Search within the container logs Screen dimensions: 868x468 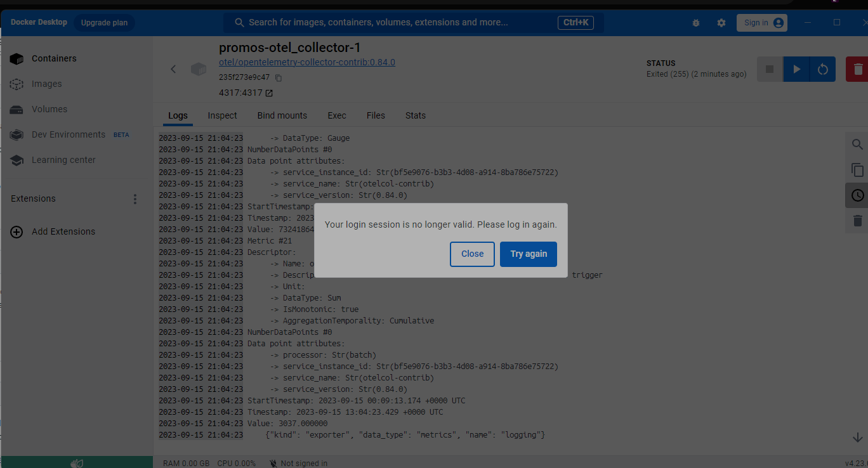pos(857,144)
